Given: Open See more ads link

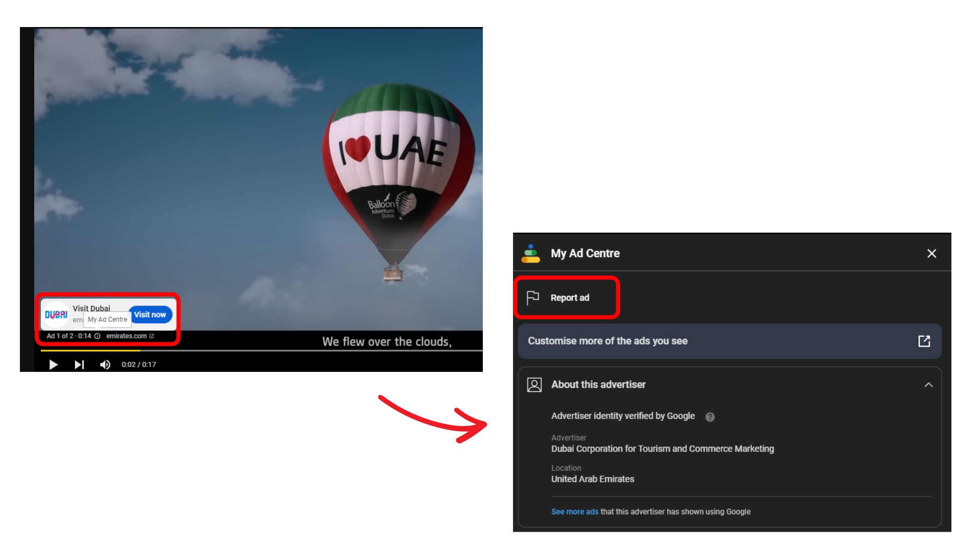Looking at the screenshot, I should 575,512.
